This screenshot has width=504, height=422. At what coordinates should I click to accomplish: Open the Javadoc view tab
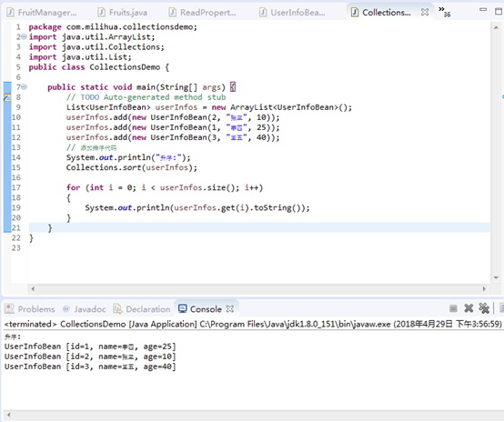(x=85, y=309)
